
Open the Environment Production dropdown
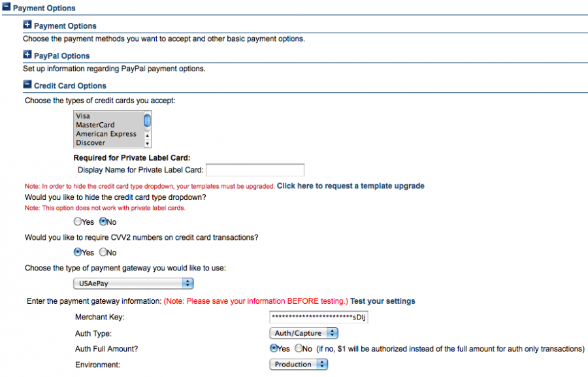click(298, 365)
